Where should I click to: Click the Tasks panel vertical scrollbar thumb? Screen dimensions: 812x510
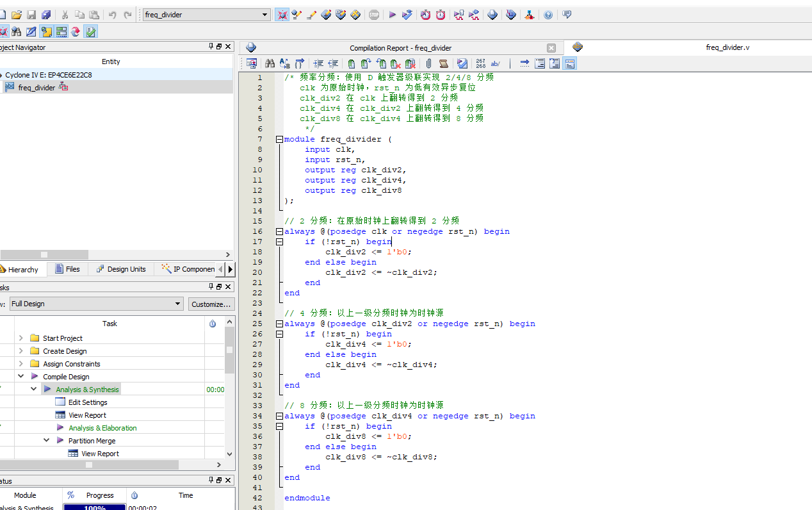pyautogui.click(x=230, y=350)
